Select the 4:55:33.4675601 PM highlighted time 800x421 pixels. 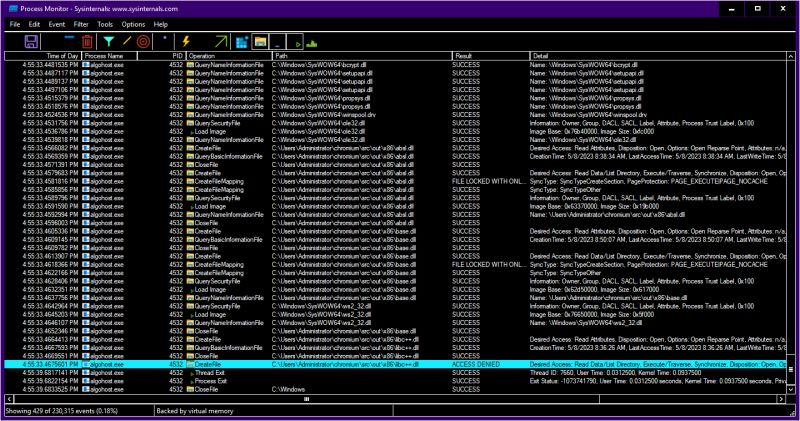(x=50, y=364)
